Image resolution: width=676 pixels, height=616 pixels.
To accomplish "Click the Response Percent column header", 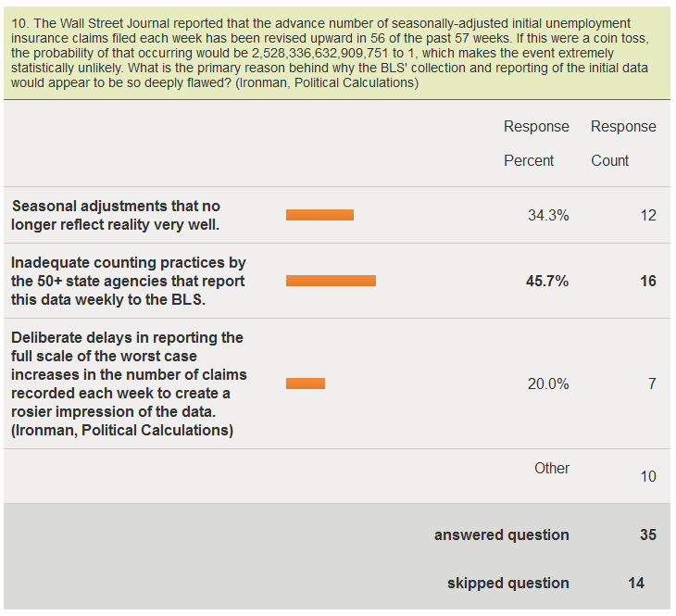I will (x=536, y=144).
